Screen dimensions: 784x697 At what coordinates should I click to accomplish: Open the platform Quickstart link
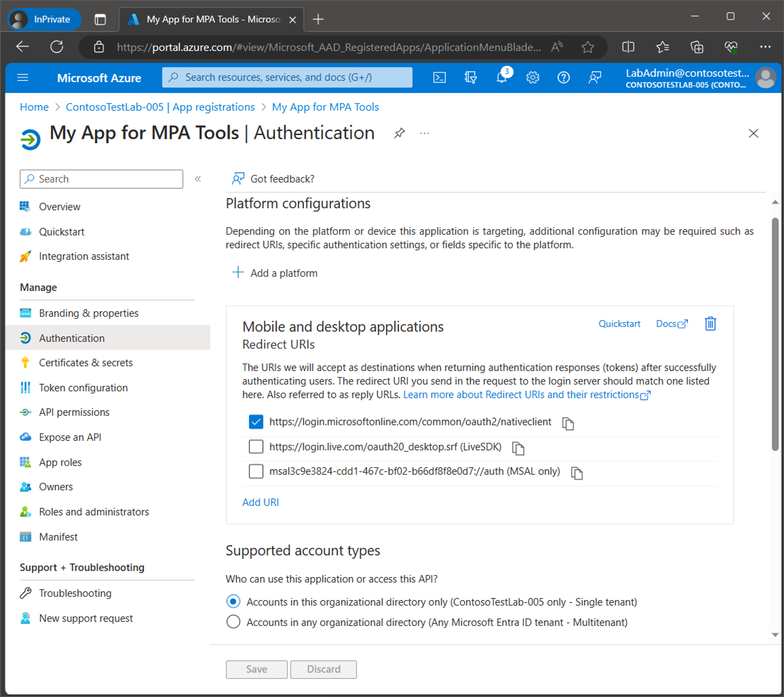click(619, 324)
